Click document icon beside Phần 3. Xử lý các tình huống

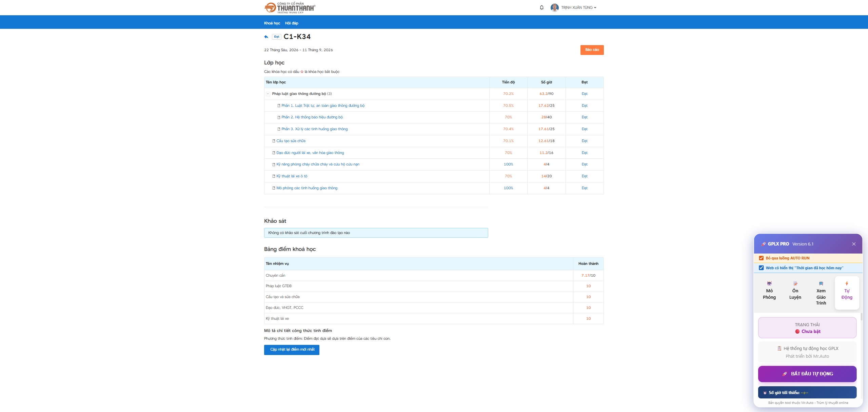279,129
